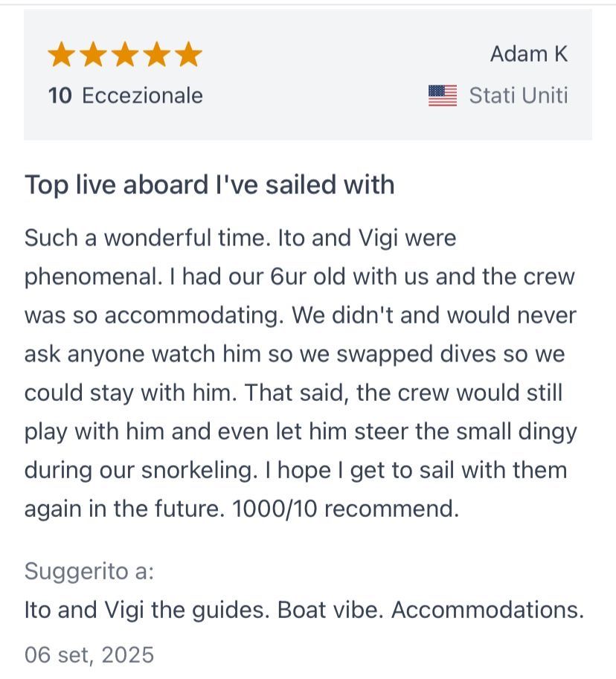Click the fifth orange rating star
This screenshot has width=616, height=679.
(188, 54)
